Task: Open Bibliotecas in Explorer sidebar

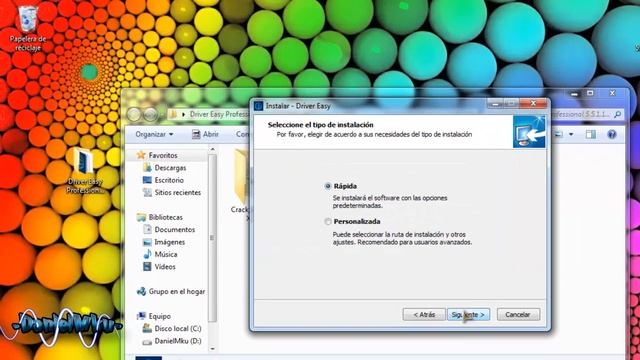Action: 165,217
